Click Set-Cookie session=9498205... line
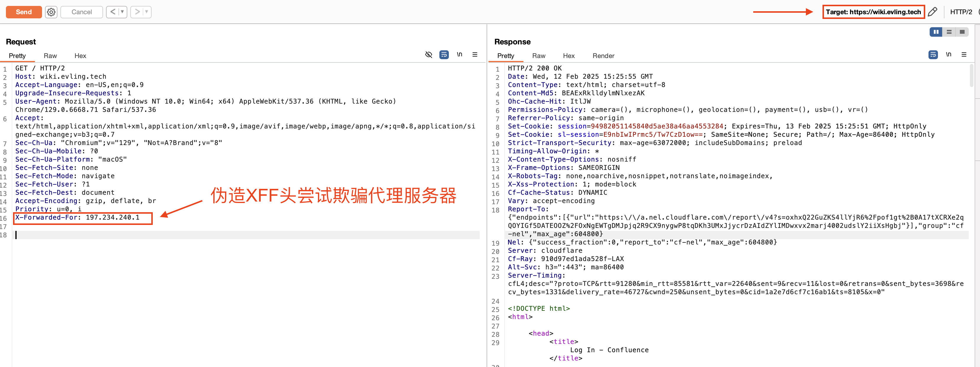 (x=717, y=126)
